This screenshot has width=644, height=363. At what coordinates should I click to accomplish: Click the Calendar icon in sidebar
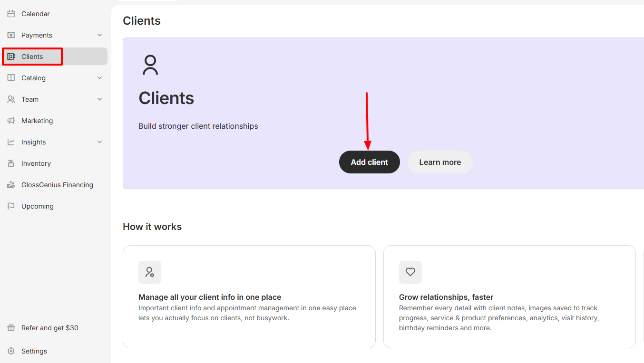[x=11, y=14]
